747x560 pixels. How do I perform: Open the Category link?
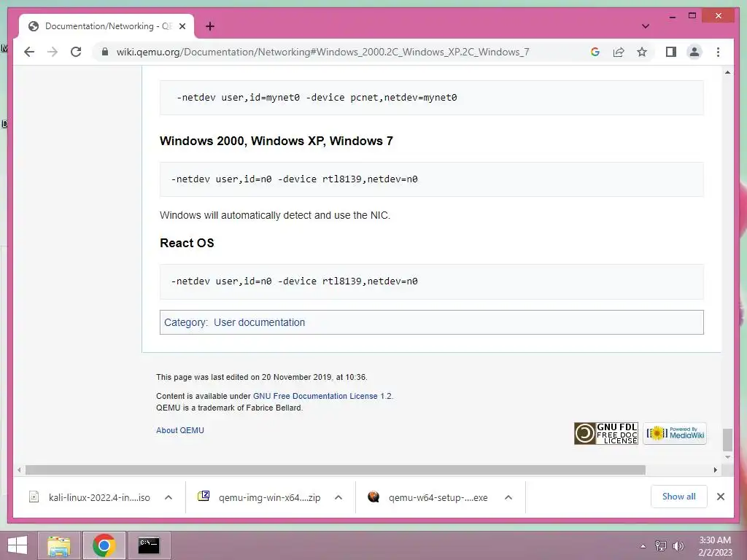(x=185, y=322)
